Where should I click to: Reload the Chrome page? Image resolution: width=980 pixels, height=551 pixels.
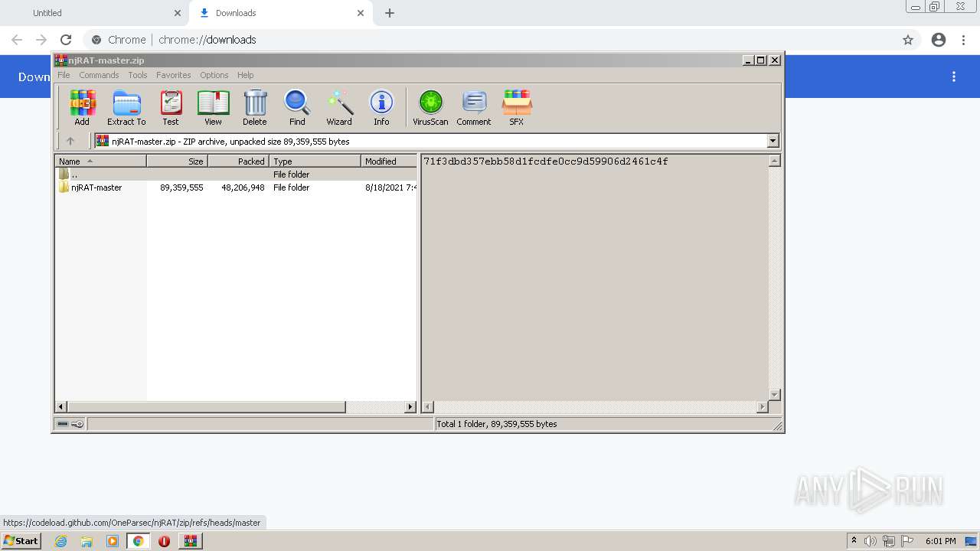click(66, 40)
